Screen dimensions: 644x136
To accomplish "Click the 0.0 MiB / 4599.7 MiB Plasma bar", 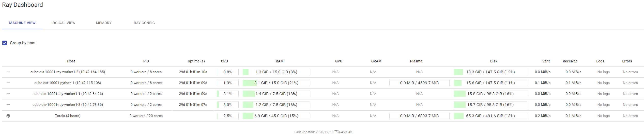I will (419, 83).
